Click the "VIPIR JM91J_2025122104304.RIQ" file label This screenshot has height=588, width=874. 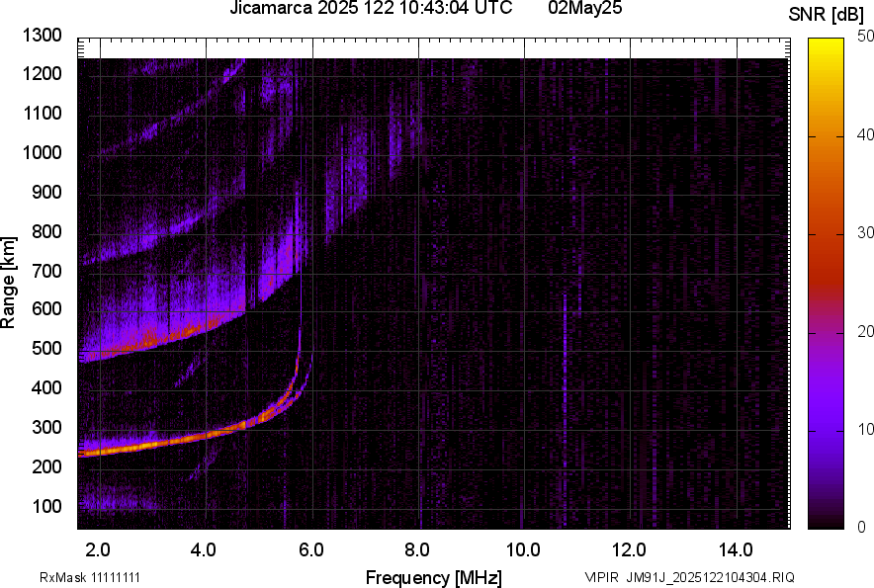click(689, 577)
